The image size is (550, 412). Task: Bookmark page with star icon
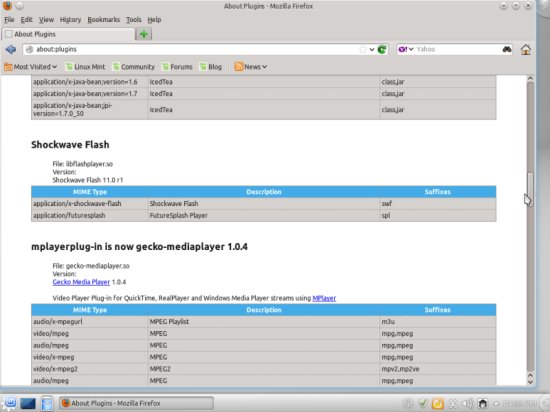[x=363, y=49]
